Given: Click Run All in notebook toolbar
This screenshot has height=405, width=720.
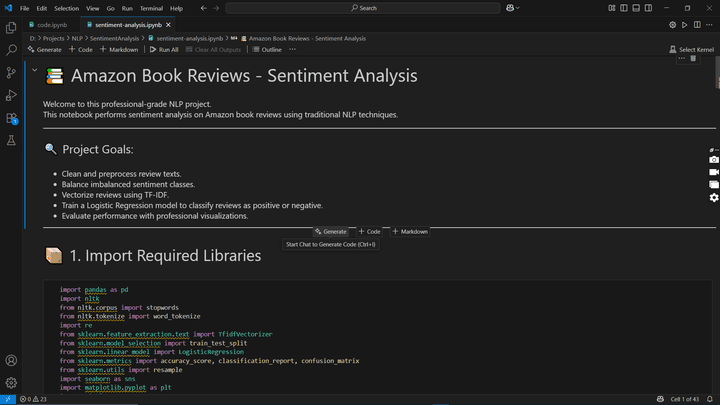Looking at the screenshot, I should [164, 49].
